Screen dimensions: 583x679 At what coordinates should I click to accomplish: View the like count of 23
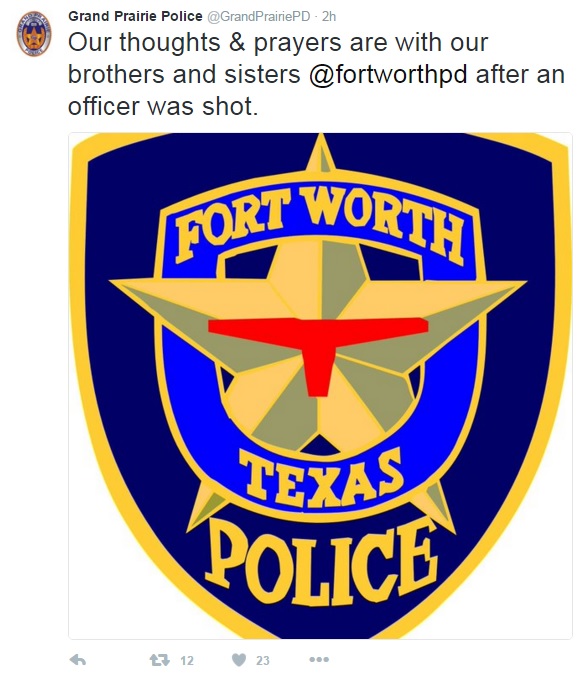[x=262, y=660]
